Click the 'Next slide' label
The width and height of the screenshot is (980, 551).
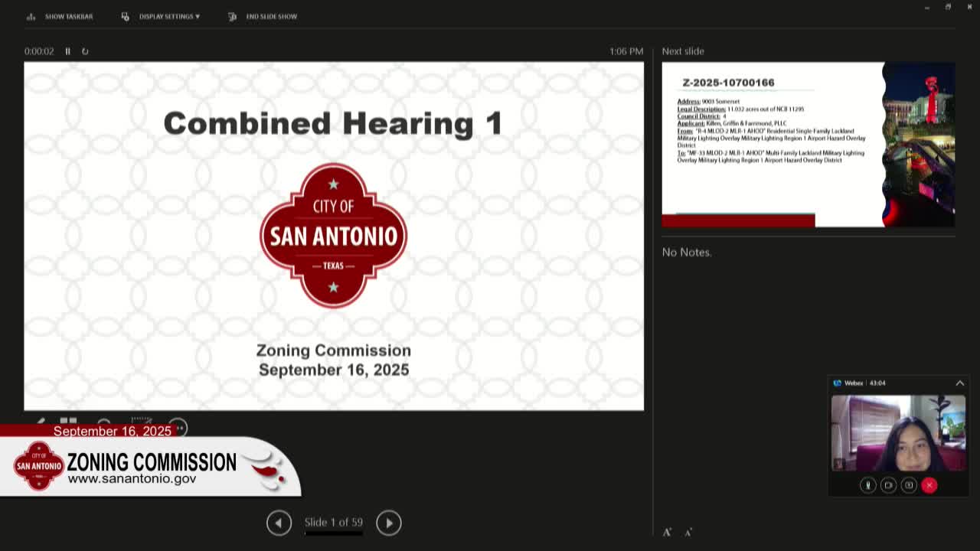pyautogui.click(x=683, y=51)
